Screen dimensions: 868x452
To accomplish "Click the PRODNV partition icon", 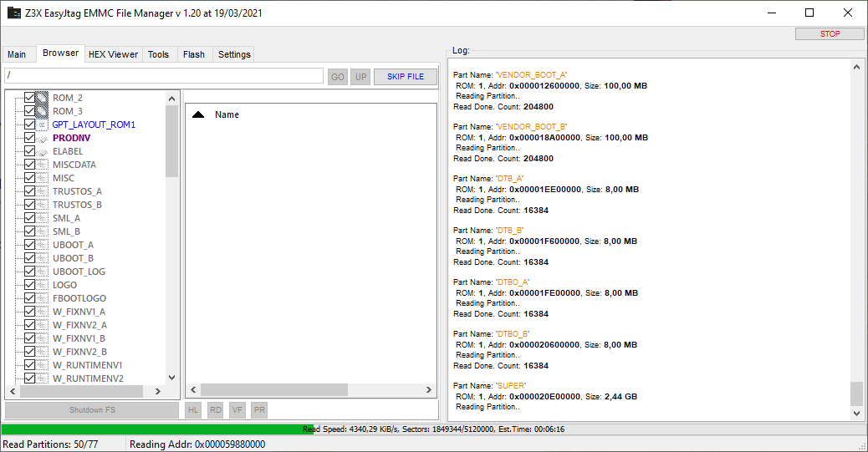I will [x=42, y=139].
